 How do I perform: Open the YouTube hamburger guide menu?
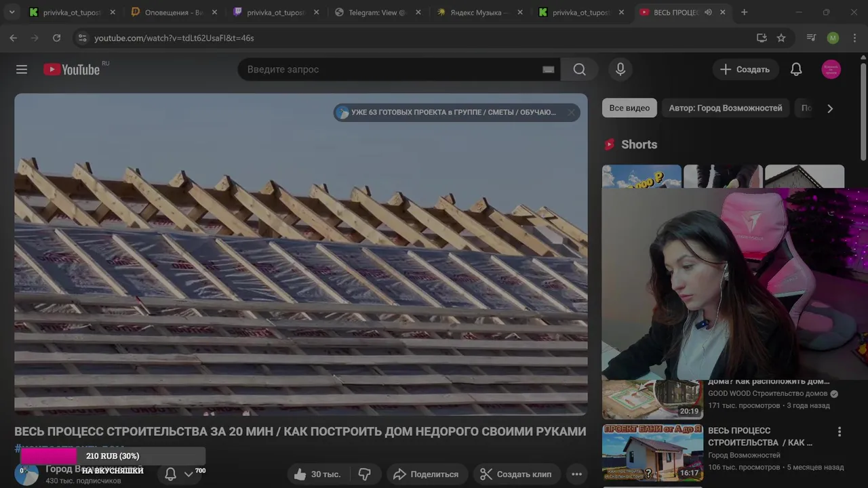tap(22, 70)
